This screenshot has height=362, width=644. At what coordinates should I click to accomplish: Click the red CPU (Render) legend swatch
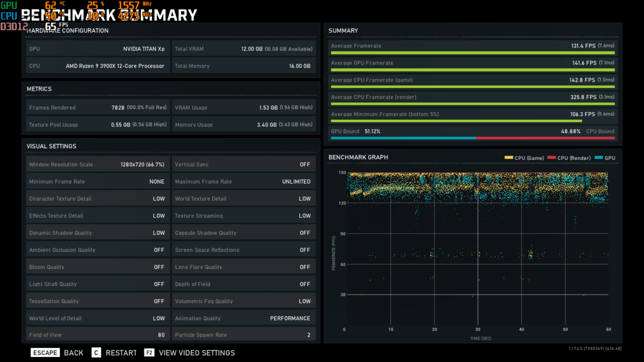tap(551, 158)
